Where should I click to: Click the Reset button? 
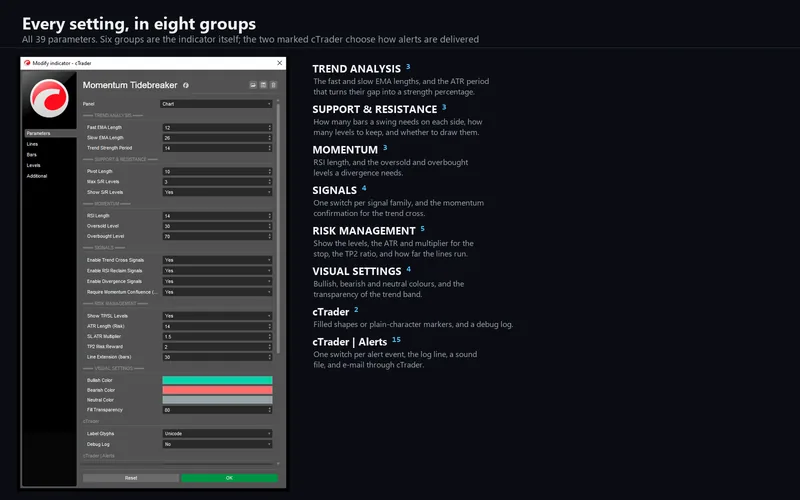pyautogui.click(x=131, y=478)
